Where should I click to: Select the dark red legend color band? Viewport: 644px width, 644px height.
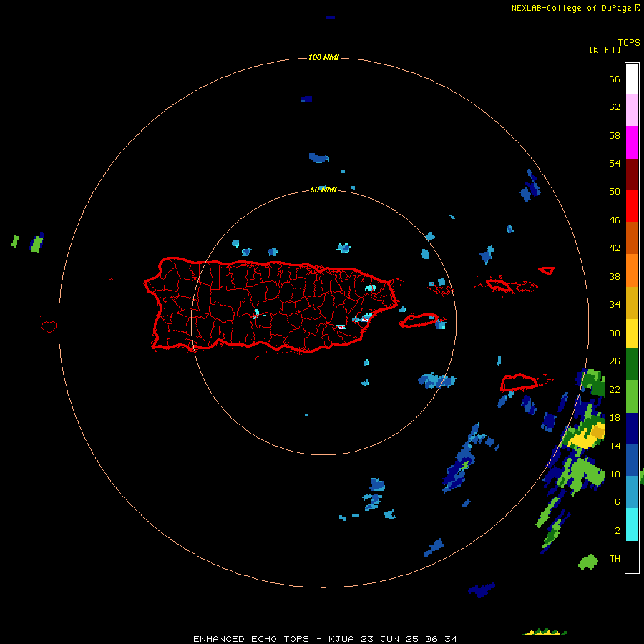click(632, 175)
